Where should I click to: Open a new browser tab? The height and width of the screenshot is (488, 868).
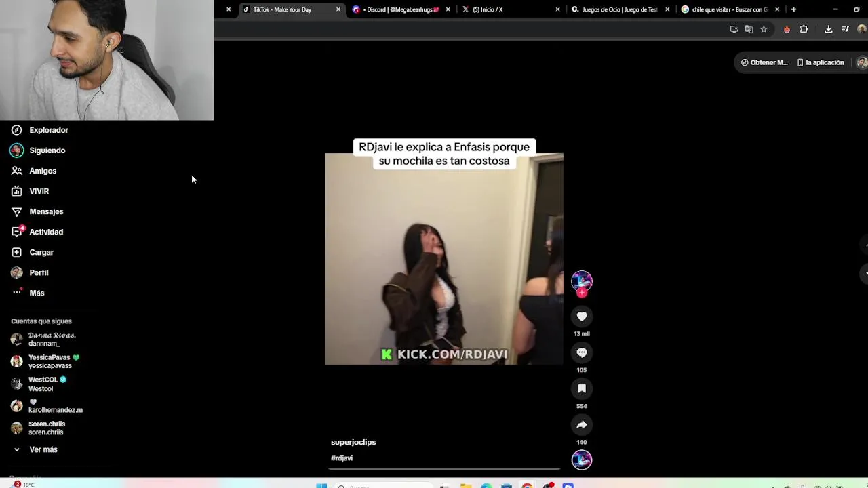(793, 9)
